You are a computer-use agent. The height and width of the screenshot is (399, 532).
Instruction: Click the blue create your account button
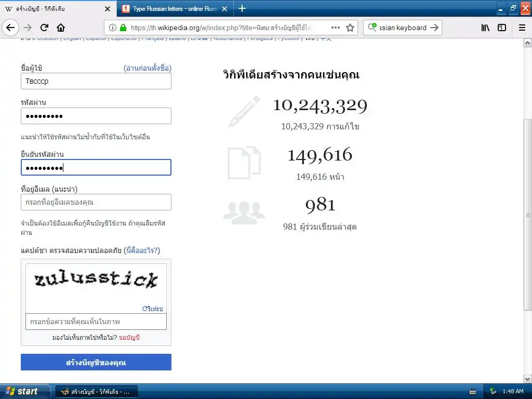(x=96, y=362)
